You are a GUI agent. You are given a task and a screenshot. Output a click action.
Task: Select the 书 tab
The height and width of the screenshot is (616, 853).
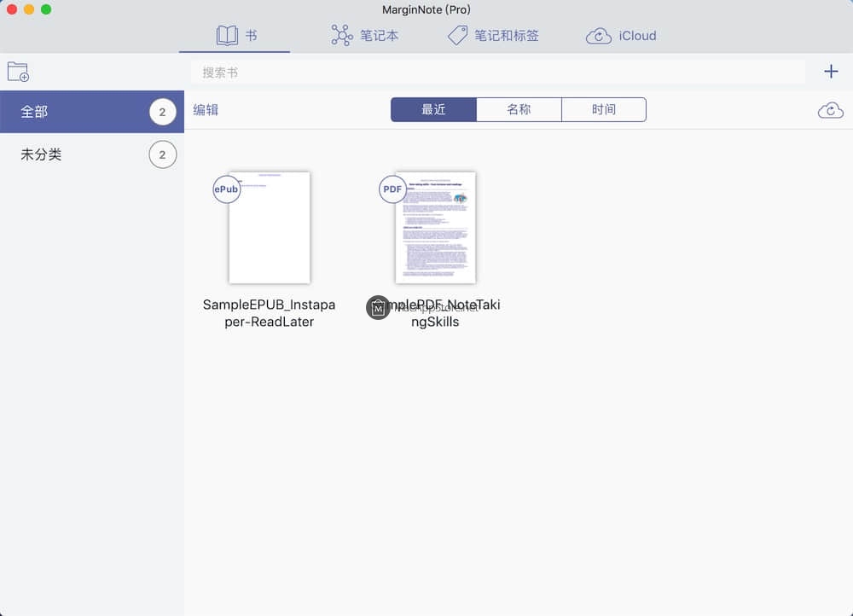pyautogui.click(x=237, y=36)
